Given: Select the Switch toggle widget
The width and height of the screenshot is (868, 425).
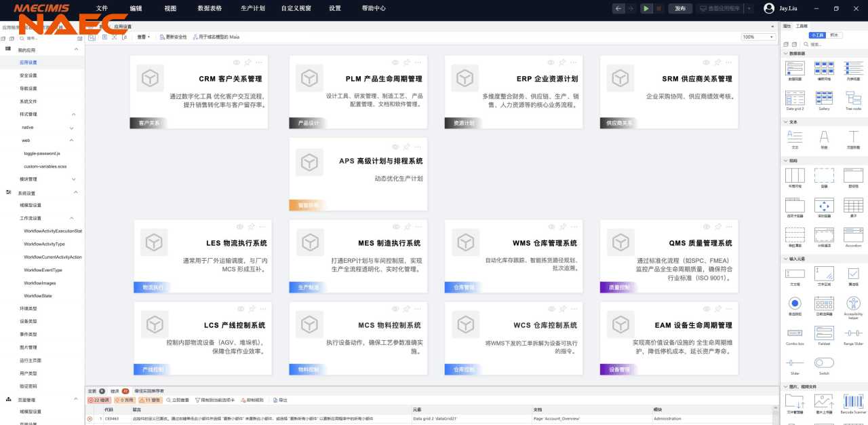Looking at the screenshot, I should tap(824, 364).
